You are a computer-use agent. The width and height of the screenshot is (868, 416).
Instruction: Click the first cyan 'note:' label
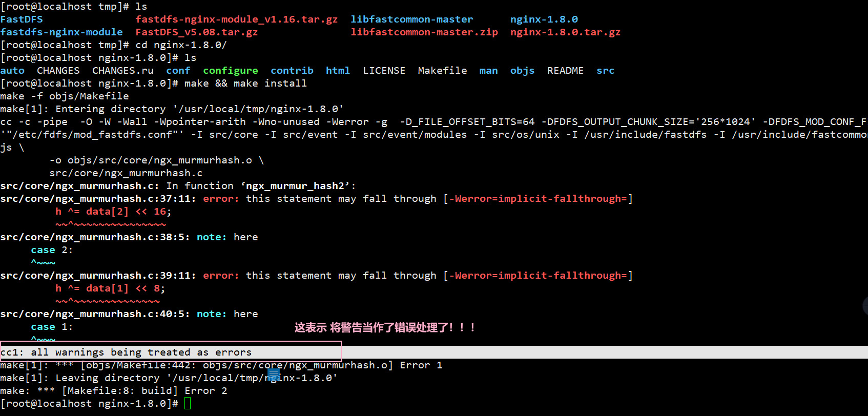point(212,237)
